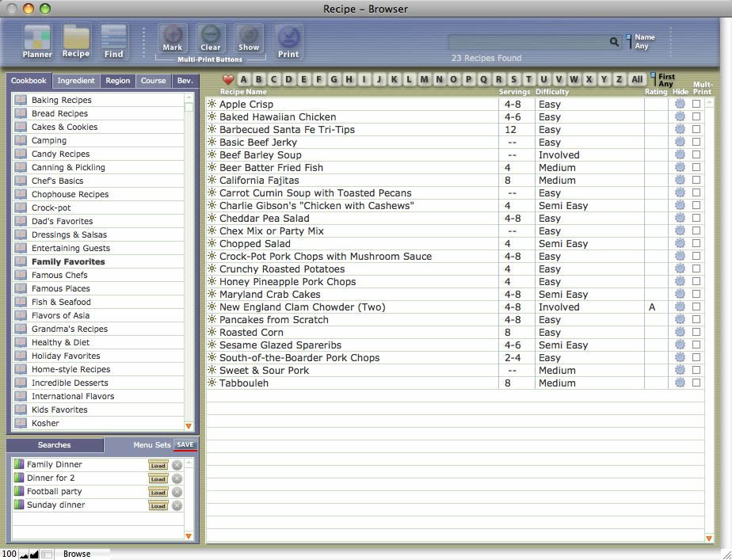Click the Show multi-print button

coord(249,38)
